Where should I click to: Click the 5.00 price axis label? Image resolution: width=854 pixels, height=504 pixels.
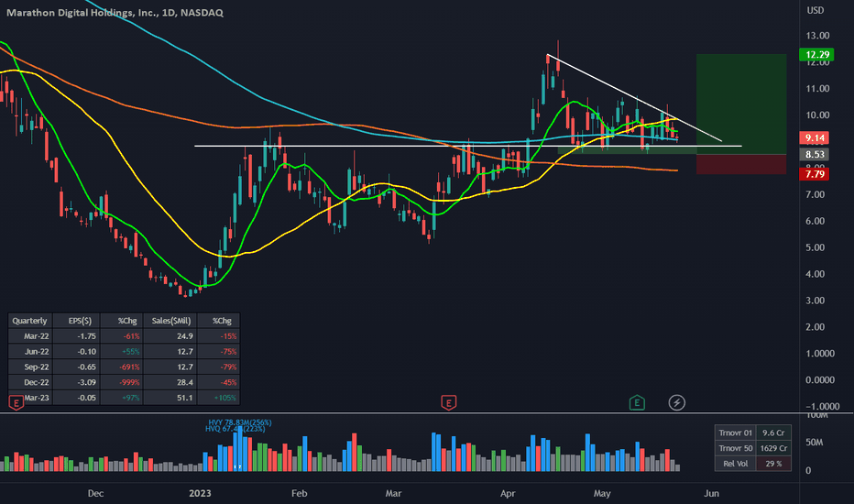[x=816, y=247]
